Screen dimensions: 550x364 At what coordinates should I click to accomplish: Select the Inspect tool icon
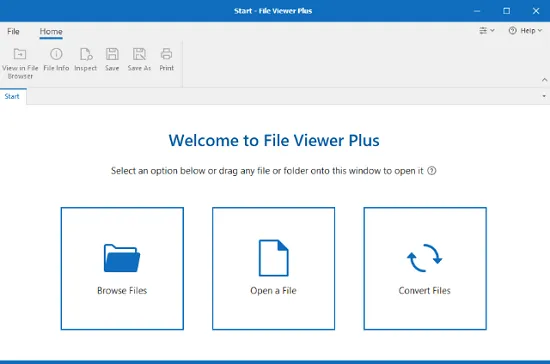pyautogui.click(x=86, y=54)
